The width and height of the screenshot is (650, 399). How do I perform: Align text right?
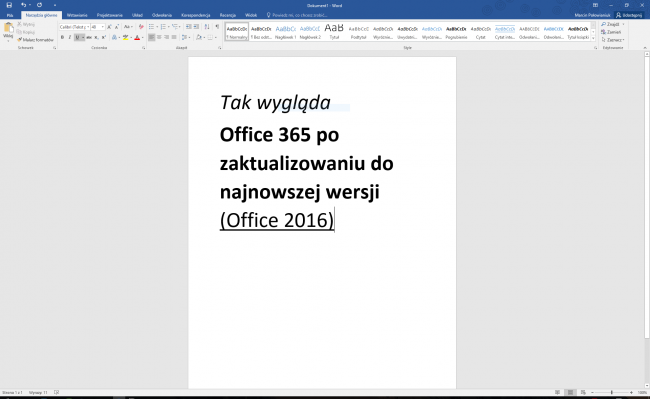pos(167,38)
